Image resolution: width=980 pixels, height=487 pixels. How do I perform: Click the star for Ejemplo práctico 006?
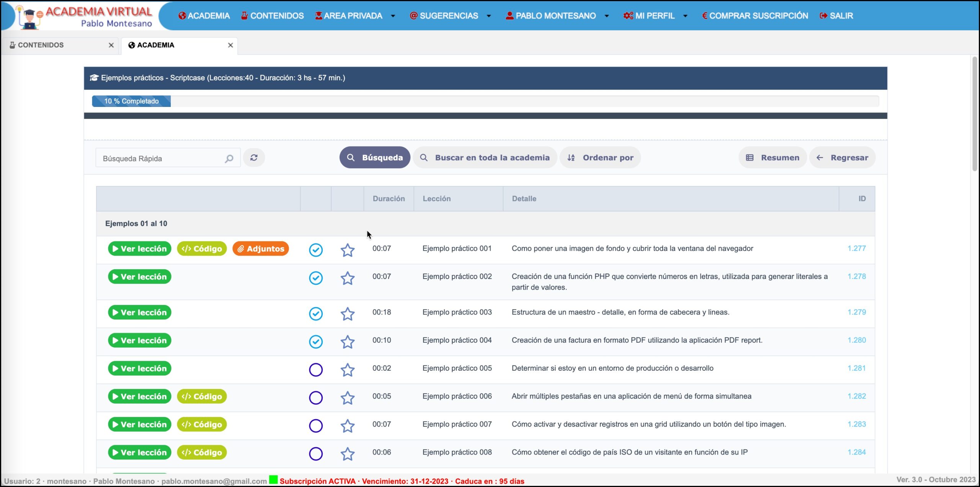[348, 397]
